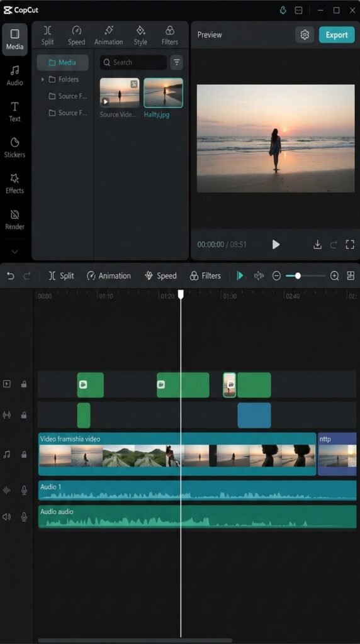
Task: Zoom out the timeline
Action: (276, 276)
